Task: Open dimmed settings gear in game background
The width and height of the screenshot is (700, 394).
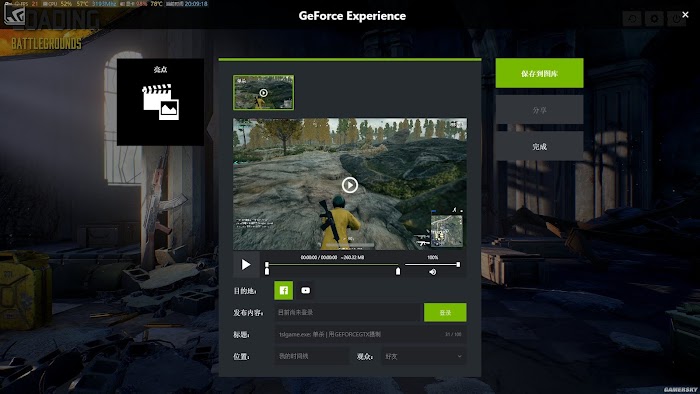Action: (x=654, y=19)
